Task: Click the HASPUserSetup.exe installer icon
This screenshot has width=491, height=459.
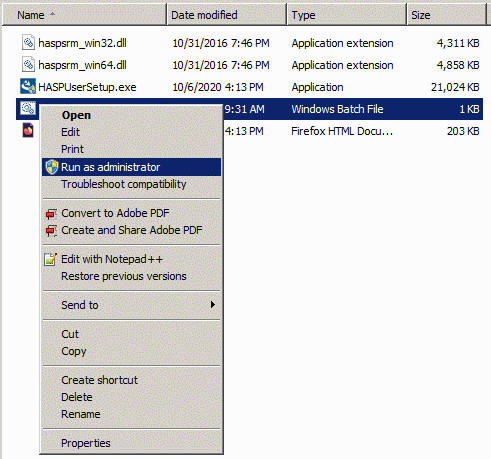Action: tap(28, 86)
